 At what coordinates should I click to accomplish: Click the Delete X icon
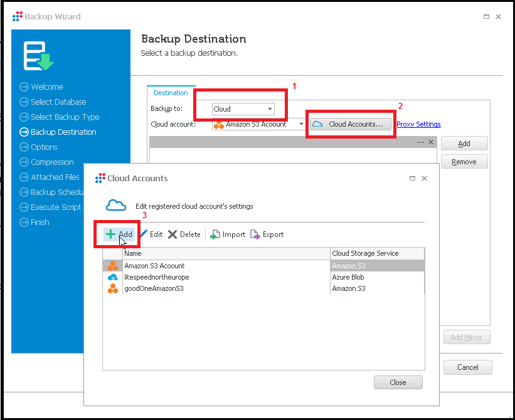[x=173, y=234]
